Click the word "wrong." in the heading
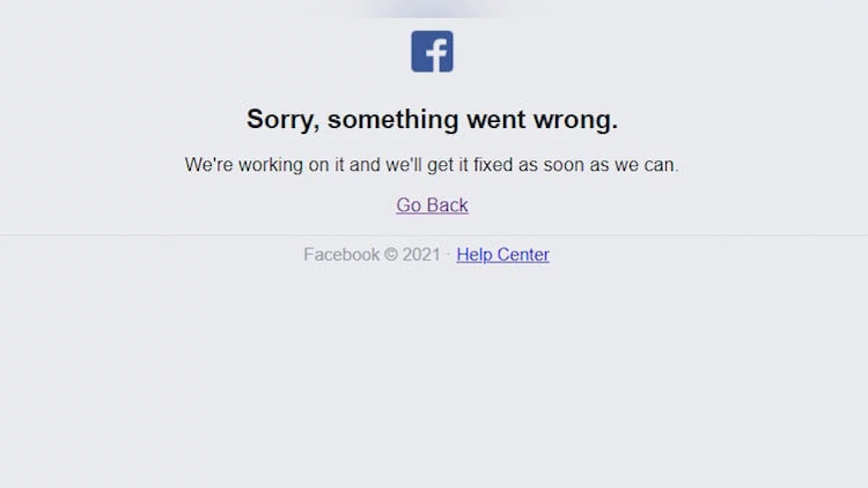The height and width of the screenshot is (488, 868). click(576, 120)
